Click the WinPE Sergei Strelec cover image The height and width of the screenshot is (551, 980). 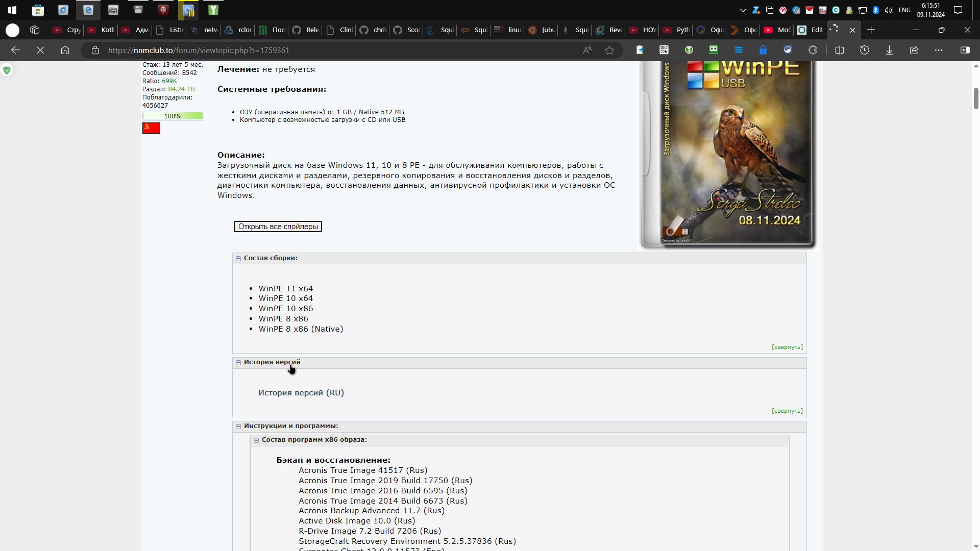click(x=728, y=155)
